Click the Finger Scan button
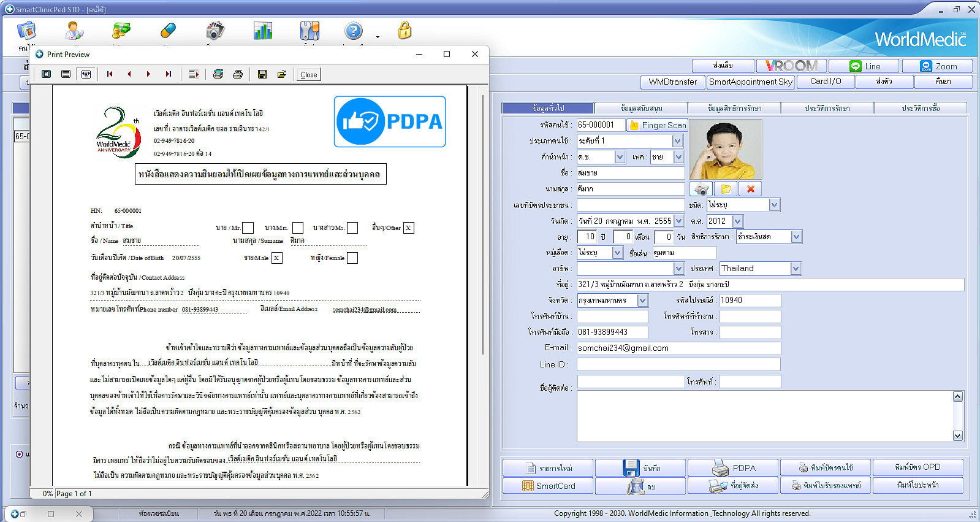The height and width of the screenshot is (522, 980). pos(657,125)
